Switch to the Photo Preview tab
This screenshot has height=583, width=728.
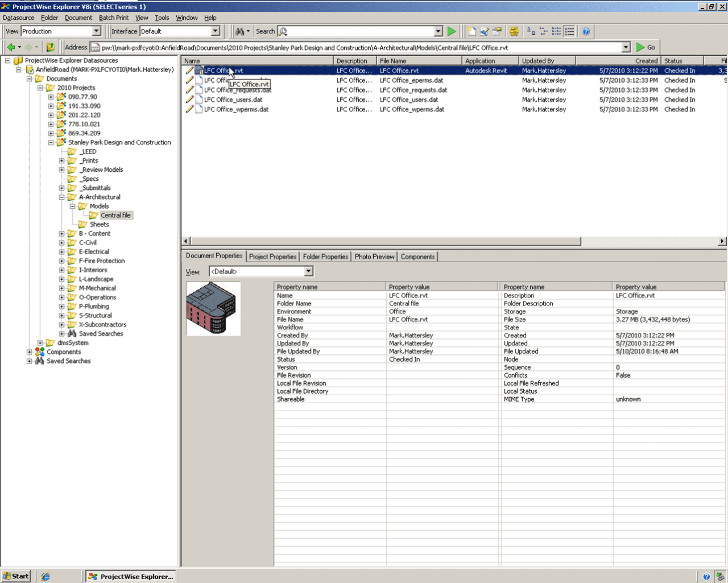(x=374, y=257)
